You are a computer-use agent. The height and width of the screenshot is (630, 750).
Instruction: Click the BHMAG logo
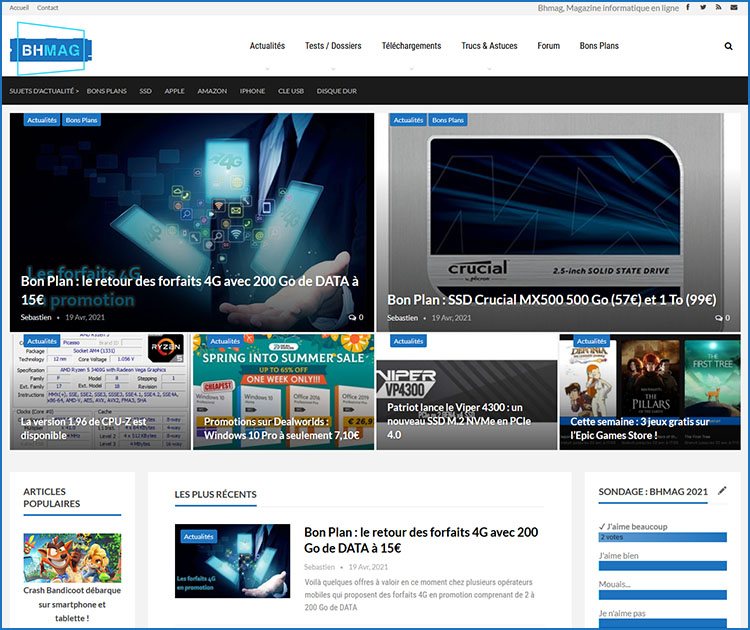[51, 46]
